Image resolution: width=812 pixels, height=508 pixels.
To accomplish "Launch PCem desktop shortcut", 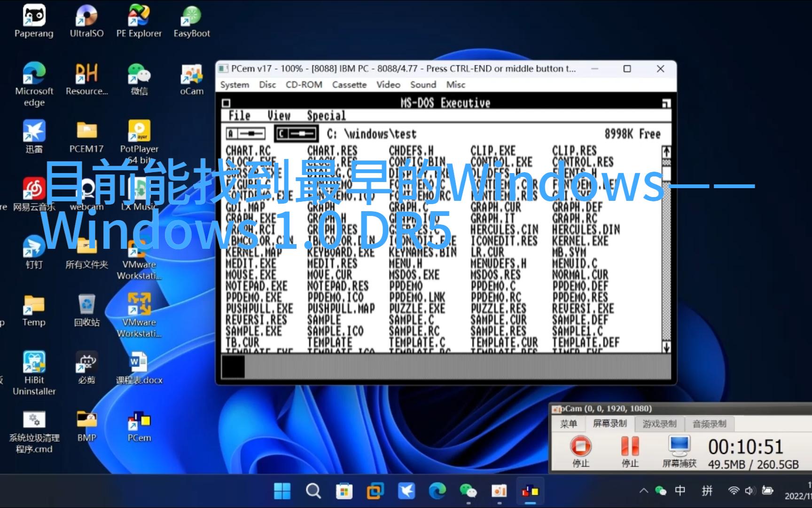I will click(x=139, y=426).
